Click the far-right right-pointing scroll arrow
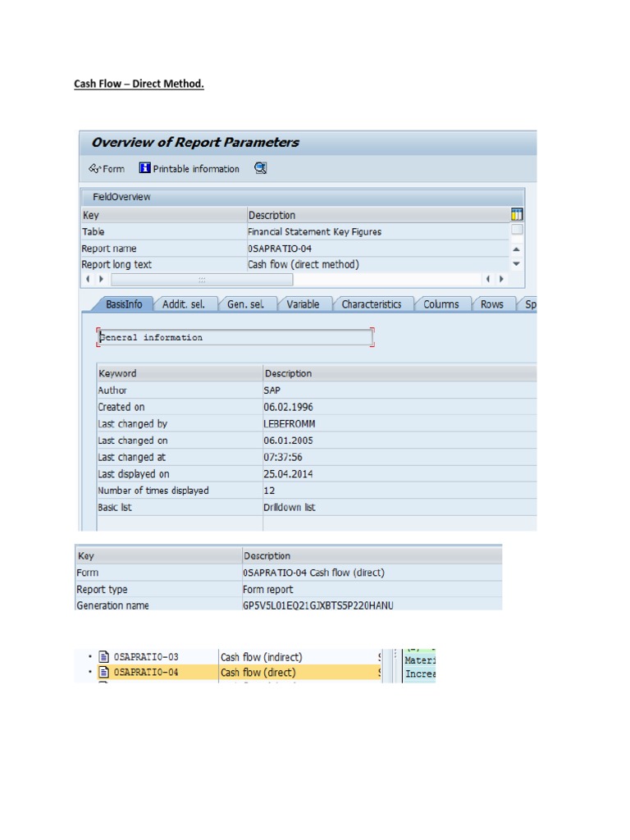630x840 pixels. pos(501,279)
